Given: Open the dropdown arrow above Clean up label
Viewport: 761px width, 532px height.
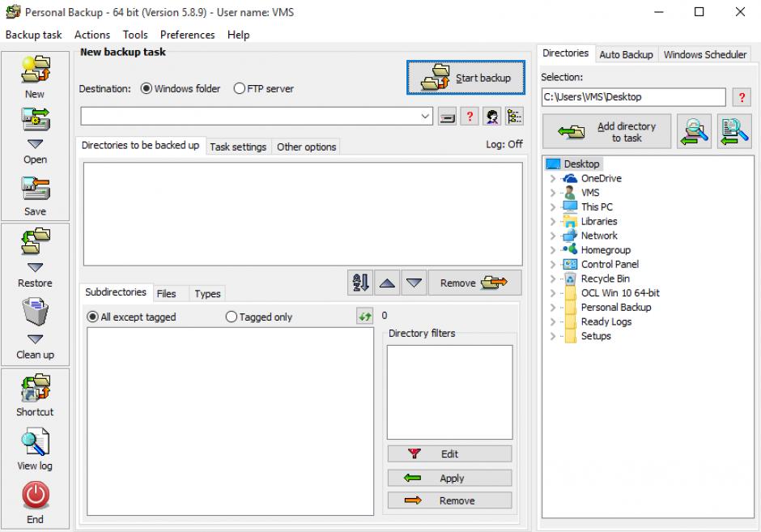Looking at the screenshot, I should tap(36, 338).
